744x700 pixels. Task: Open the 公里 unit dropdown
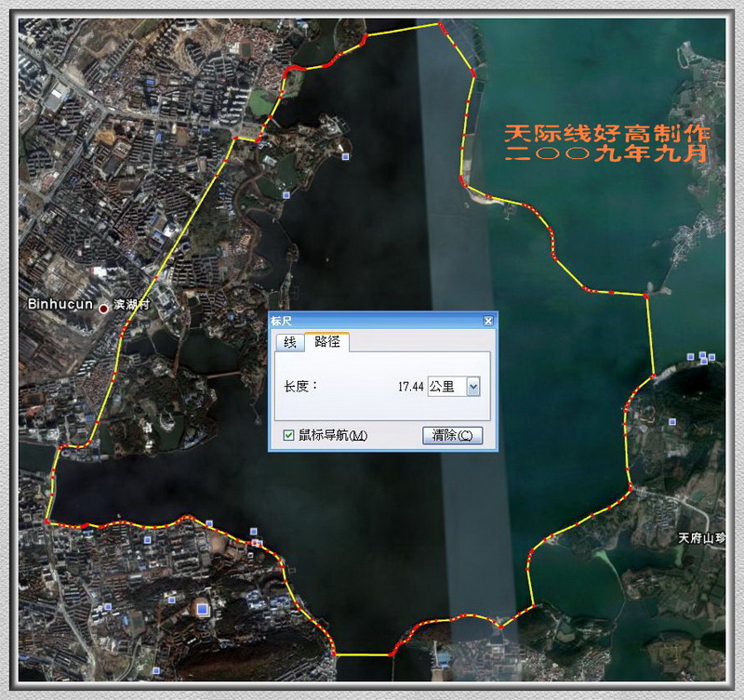point(473,387)
